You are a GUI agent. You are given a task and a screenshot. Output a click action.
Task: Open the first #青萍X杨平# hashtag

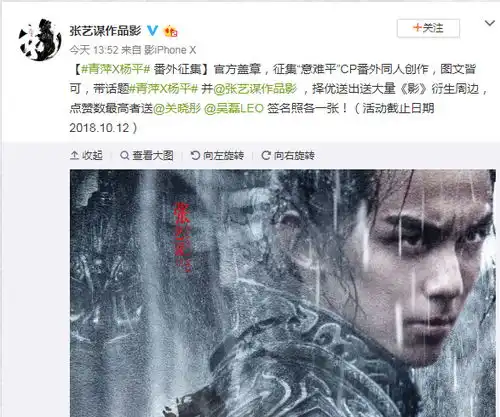pyautogui.click(x=116, y=70)
